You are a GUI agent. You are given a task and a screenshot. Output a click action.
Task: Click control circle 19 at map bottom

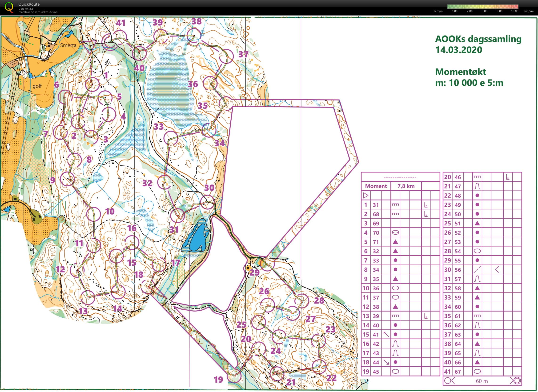coord(234,376)
